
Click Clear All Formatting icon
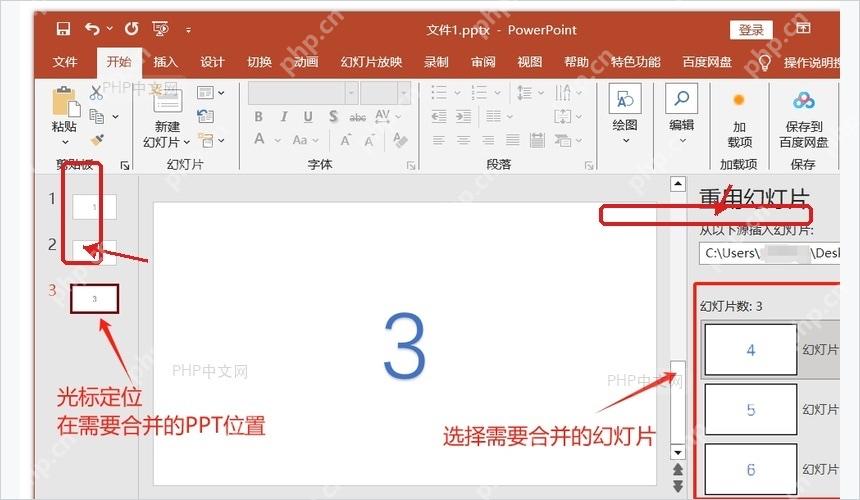(400, 140)
